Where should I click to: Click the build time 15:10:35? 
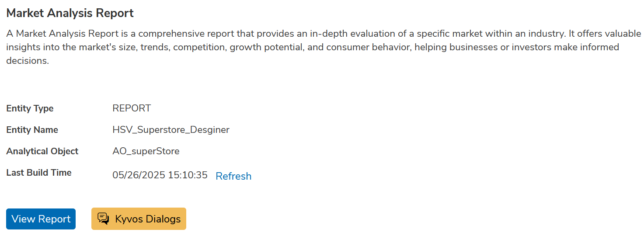(188, 175)
